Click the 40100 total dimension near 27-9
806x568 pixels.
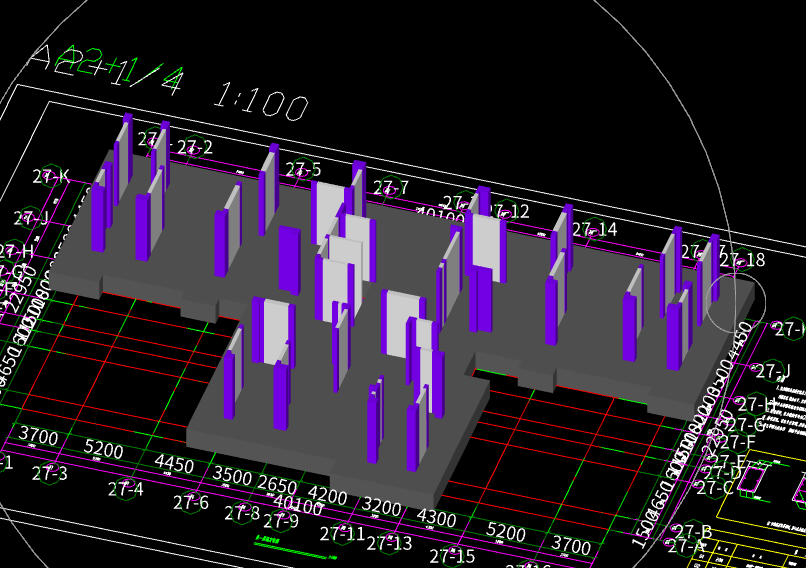[298, 505]
